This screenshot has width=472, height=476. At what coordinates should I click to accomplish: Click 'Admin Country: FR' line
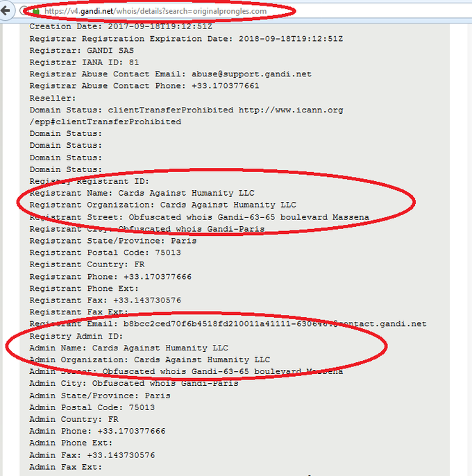click(74, 419)
